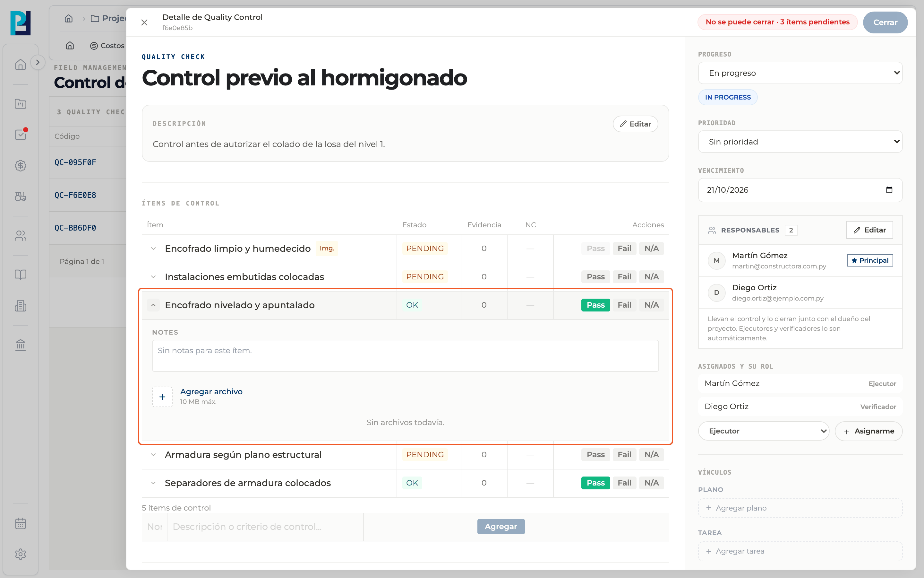This screenshot has width=924, height=578.
Task: Open the dollar costs icon in the sidebar
Action: point(21,165)
